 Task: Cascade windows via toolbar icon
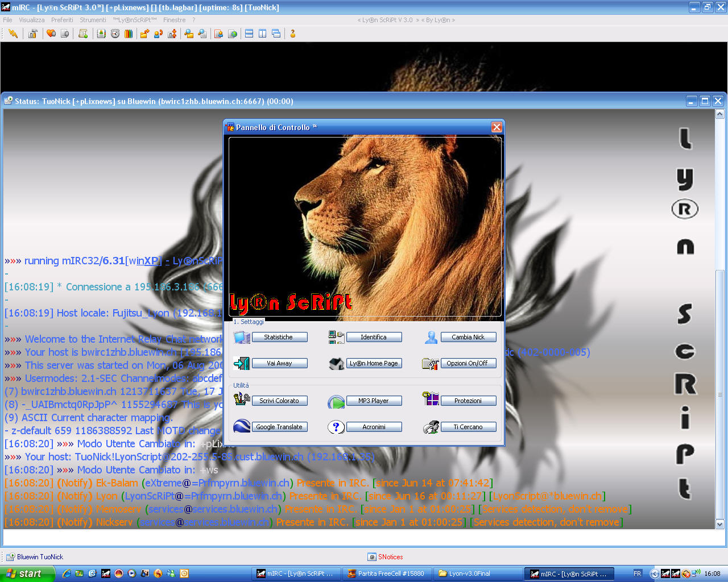click(276, 34)
